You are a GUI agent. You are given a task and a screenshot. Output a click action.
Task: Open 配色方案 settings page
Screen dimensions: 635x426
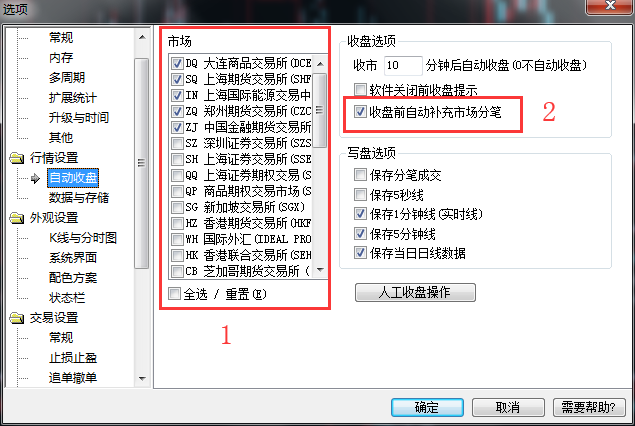pyautogui.click(x=73, y=278)
